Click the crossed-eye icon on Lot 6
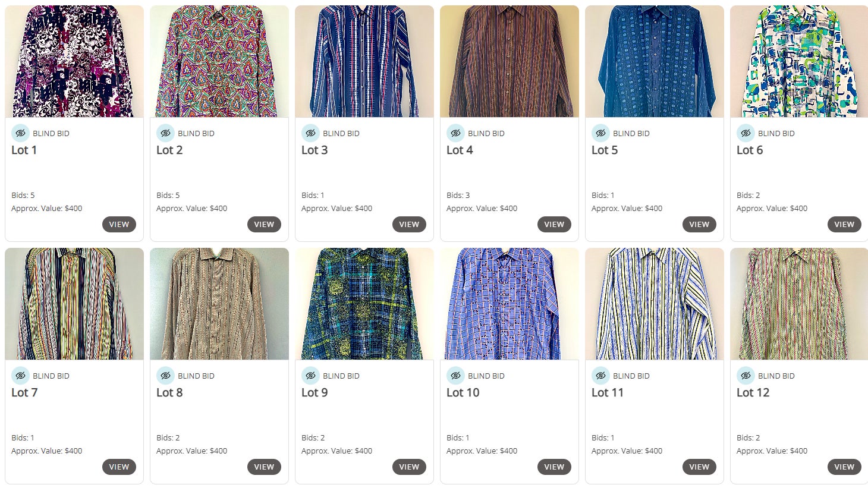Viewport: 868px width, 488px height. [x=746, y=133]
